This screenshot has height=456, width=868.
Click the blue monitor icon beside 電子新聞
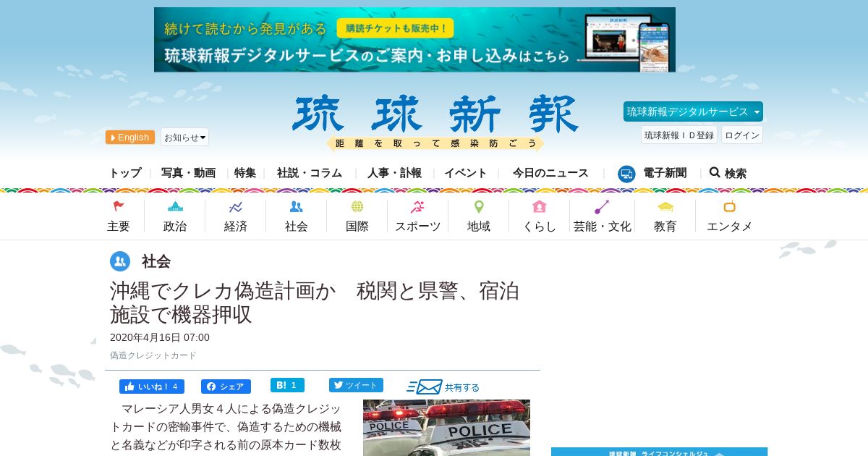[626, 174]
